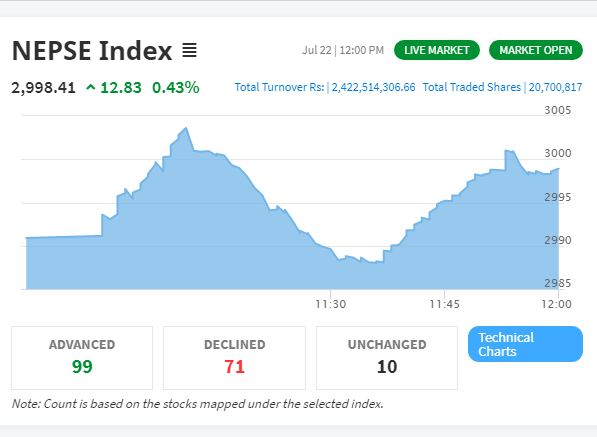The image size is (597, 437).
Task: Open Technical Charts
Action: point(525,344)
